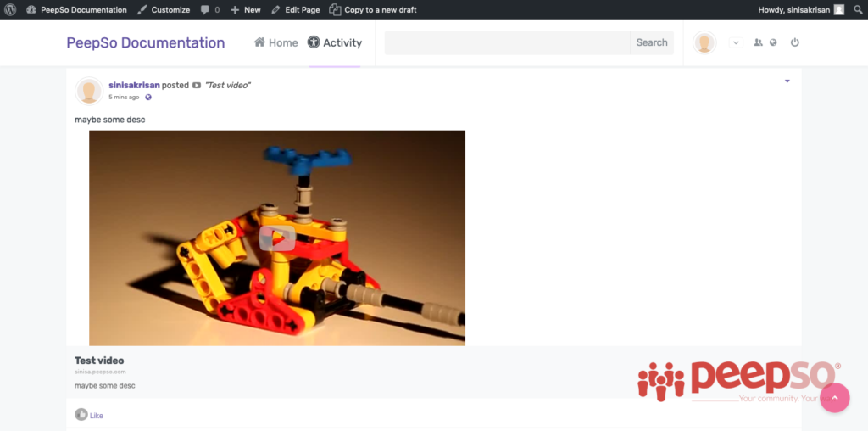This screenshot has width=868, height=431.
Task: Expand the user profile chevron dropdown
Action: coord(735,42)
